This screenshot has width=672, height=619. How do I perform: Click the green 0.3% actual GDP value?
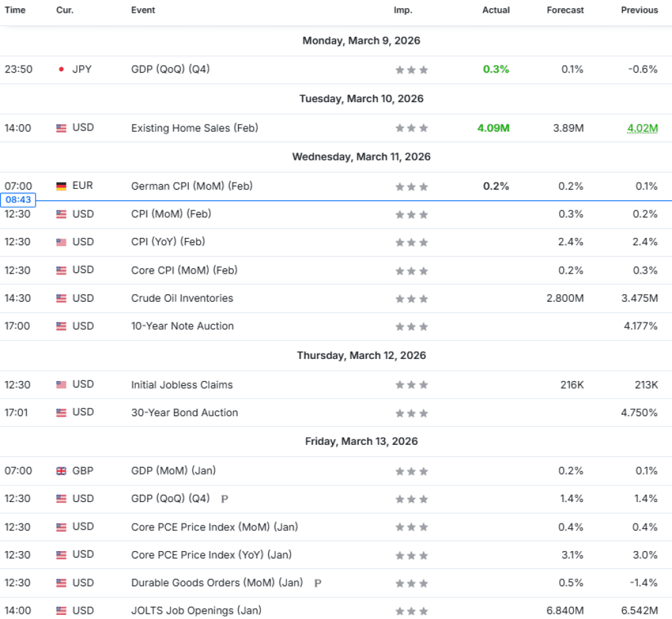(x=495, y=69)
